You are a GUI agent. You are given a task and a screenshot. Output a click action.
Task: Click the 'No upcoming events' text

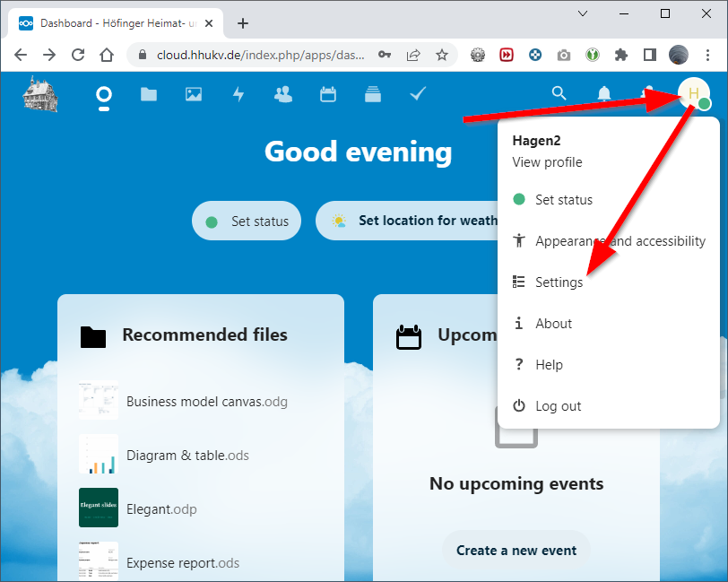tap(516, 484)
